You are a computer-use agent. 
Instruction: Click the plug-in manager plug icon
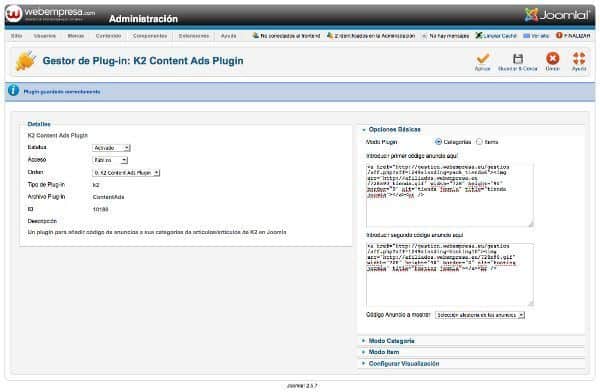click(26, 60)
